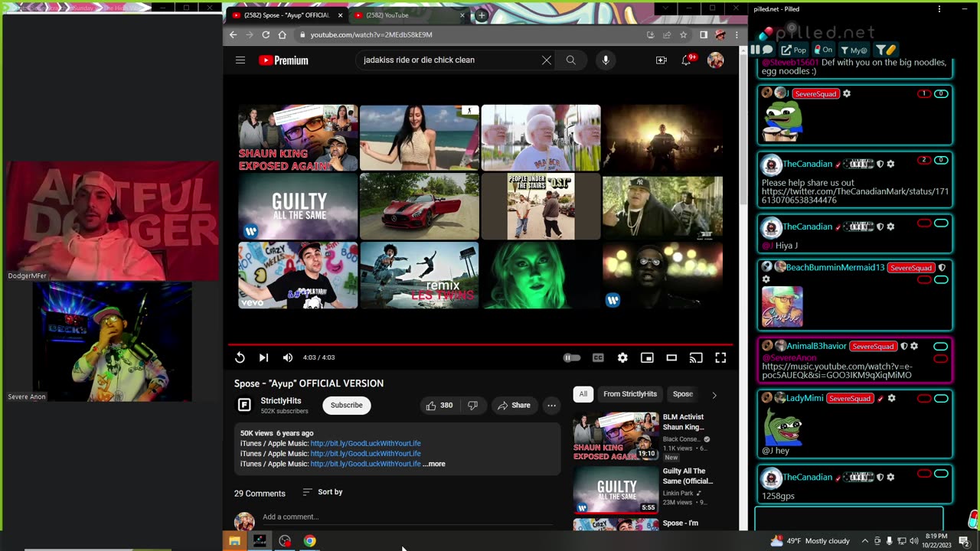Open player settings gear

click(x=622, y=357)
